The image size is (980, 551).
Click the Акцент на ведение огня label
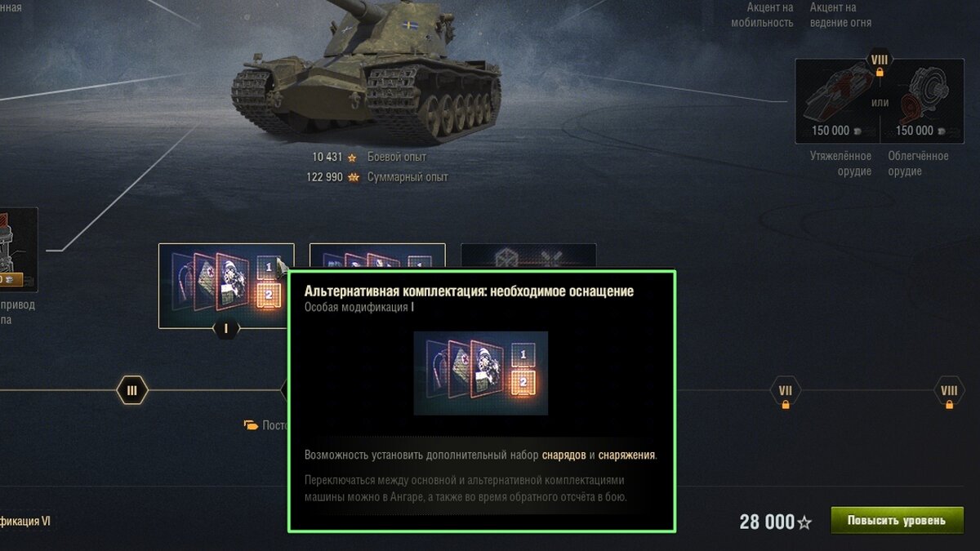tap(840, 16)
